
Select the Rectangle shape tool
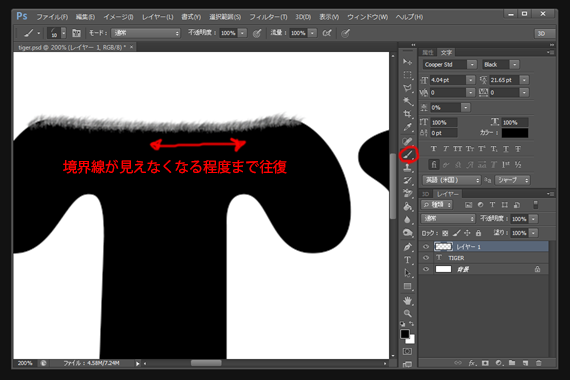click(x=407, y=286)
